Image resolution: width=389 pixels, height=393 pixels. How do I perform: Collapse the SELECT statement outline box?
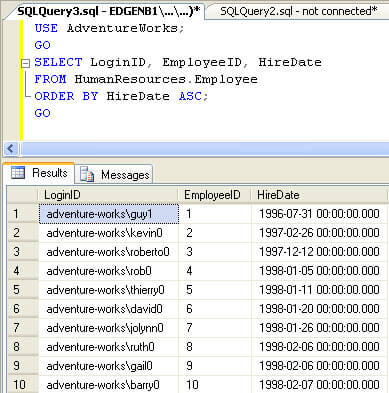point(25,63)
